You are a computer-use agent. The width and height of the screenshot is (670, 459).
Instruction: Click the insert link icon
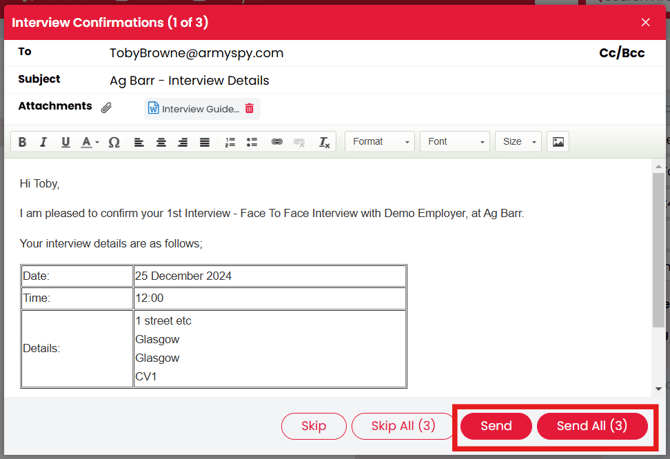(x=277, y=142)
